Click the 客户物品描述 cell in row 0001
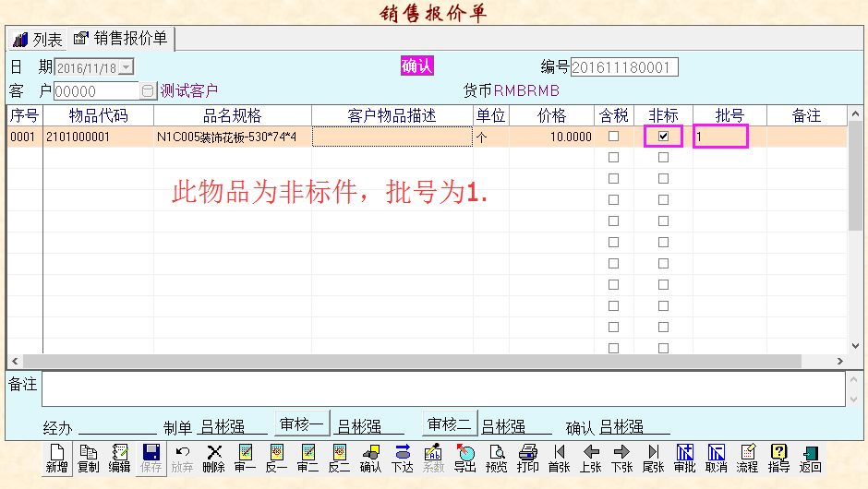The width and height of the screenshot is (868, 489). (392, 137)
